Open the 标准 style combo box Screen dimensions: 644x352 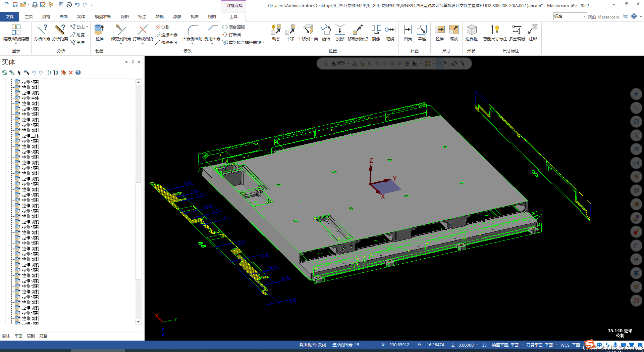pos(570,16)
